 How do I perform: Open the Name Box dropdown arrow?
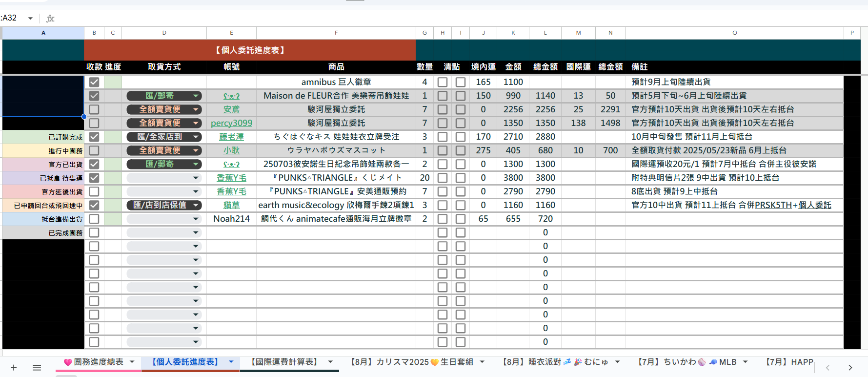[30, 18]
